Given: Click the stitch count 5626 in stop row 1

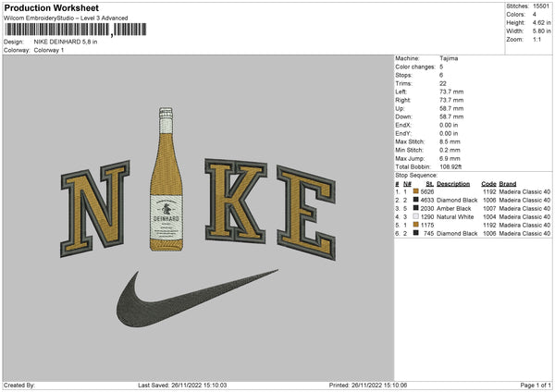Looking at the screenshot, I should point(427,191).
